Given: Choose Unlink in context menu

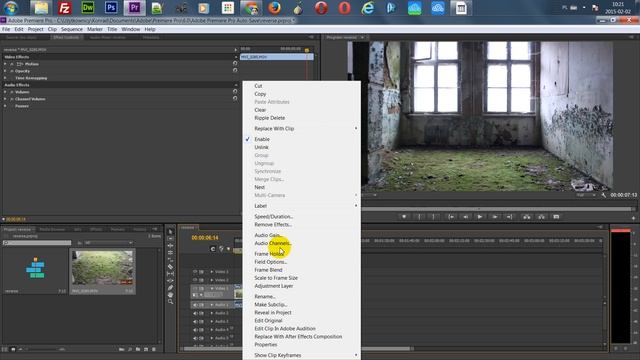Looking at the screenshot, I should [302, 147].
